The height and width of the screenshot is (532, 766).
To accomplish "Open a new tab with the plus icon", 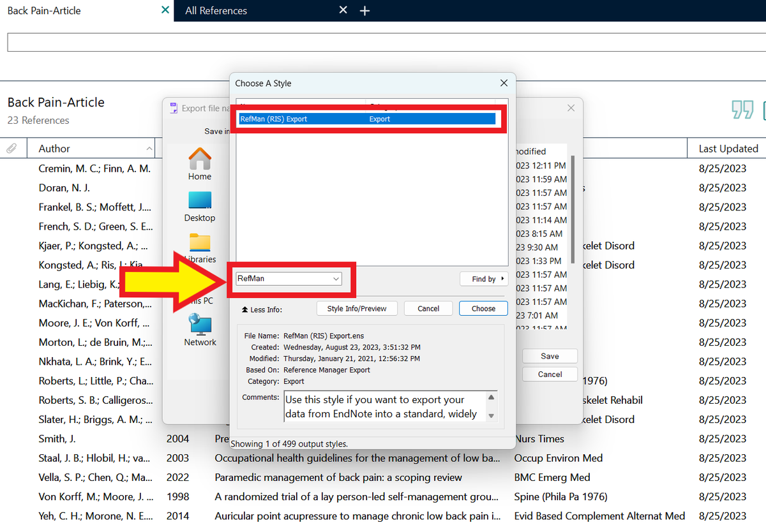I will 365,10.
